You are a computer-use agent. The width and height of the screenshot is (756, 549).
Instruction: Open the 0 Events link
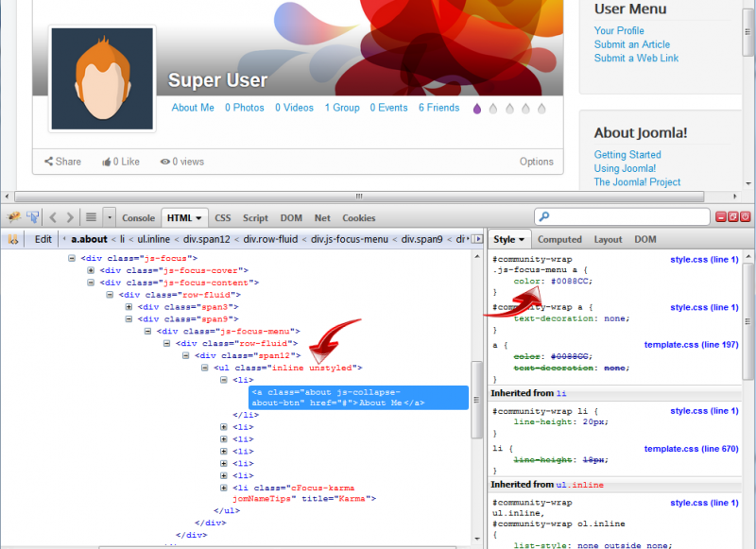pos(388,108)
